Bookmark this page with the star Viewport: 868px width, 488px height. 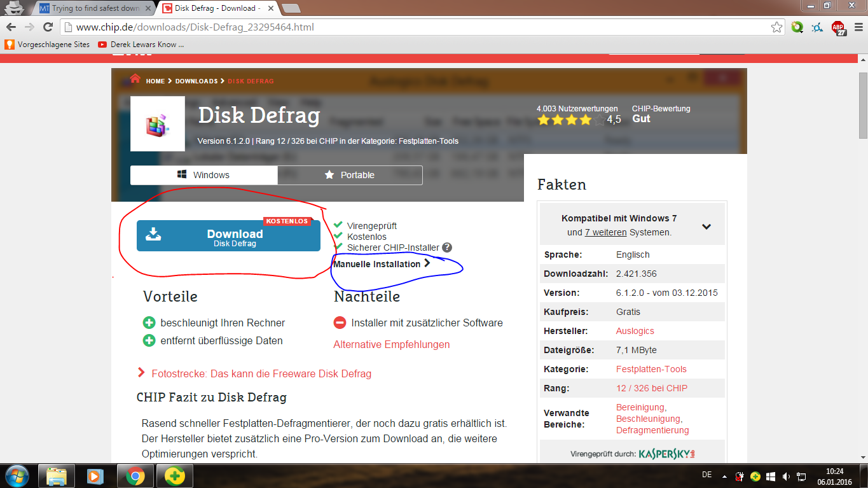[776, 27]
